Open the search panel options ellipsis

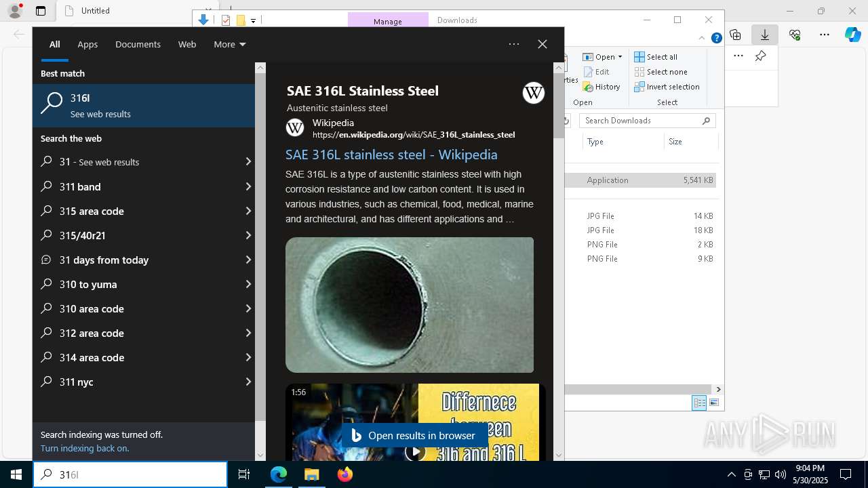point(514,44)
